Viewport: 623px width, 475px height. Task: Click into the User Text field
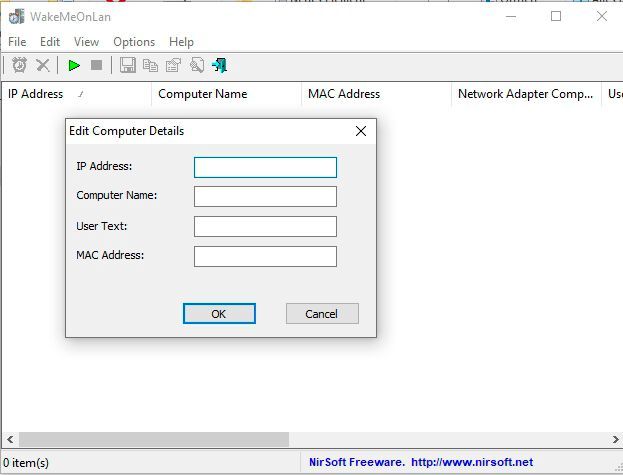point(265,226)
